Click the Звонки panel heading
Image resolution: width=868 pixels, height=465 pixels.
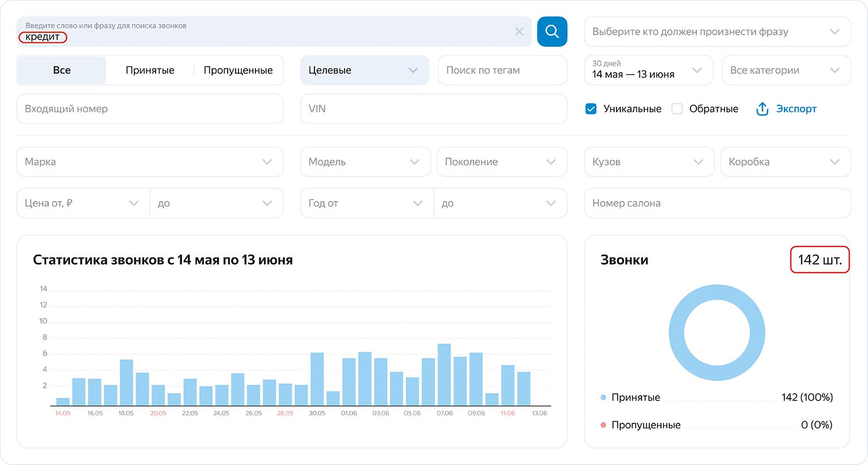coord(624,260)
